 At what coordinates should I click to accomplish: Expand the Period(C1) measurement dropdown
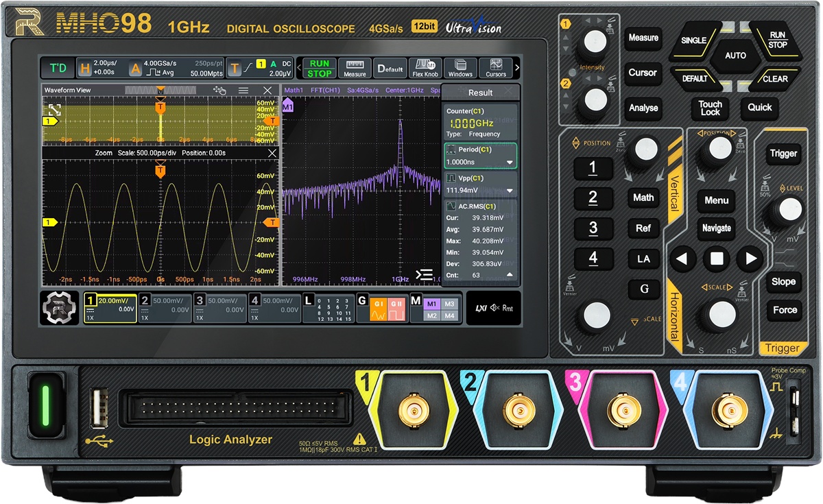pos(510,163)
